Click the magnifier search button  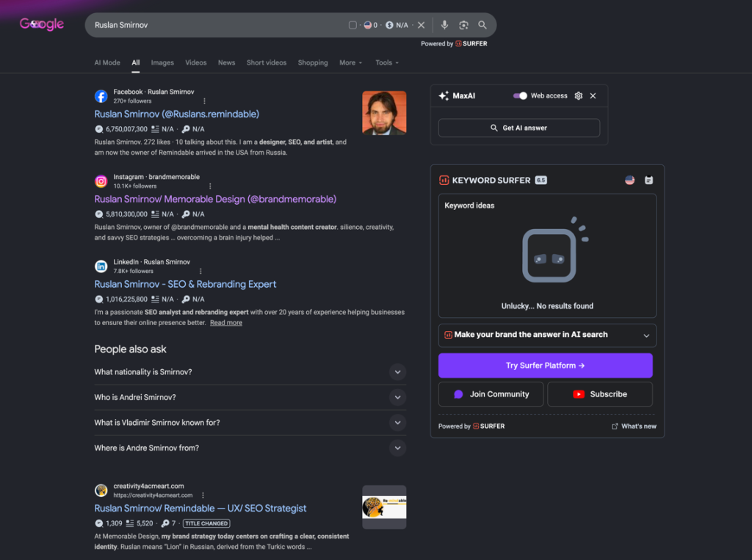pyautogui.click(x=482, y=25)
